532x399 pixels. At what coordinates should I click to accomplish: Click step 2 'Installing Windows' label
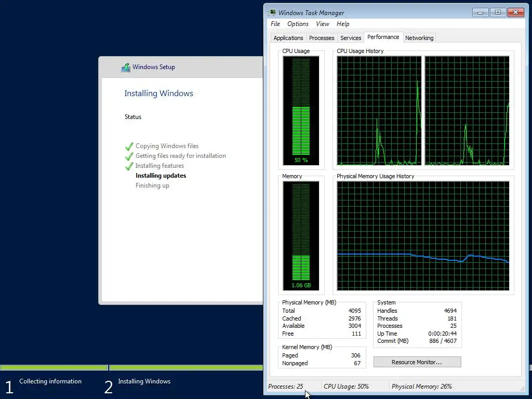[x=144, y=381]
